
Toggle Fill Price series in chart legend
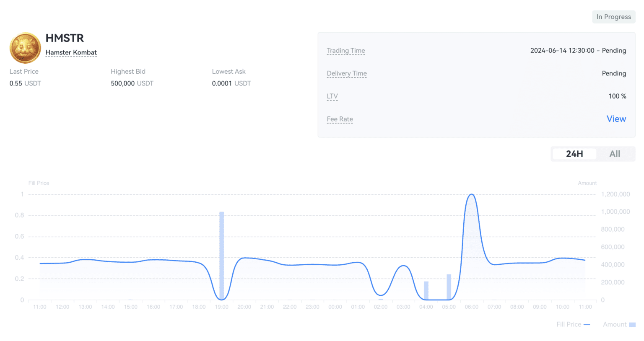pos(573,324)
